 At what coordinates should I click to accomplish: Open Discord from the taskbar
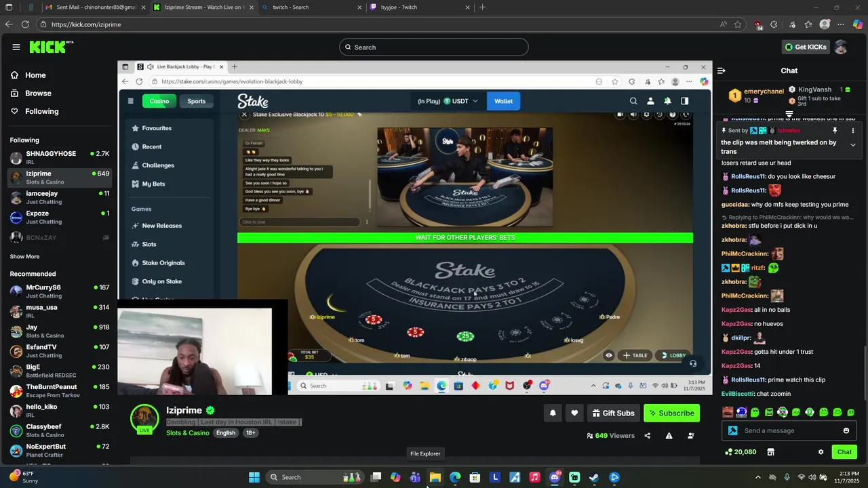[x=555, y=477]
